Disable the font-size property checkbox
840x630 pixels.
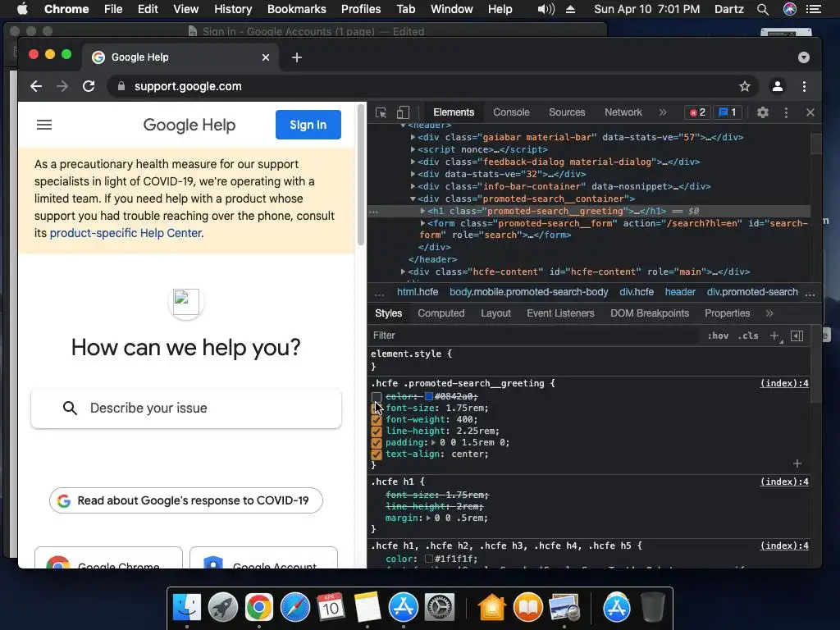coord(376,409)
